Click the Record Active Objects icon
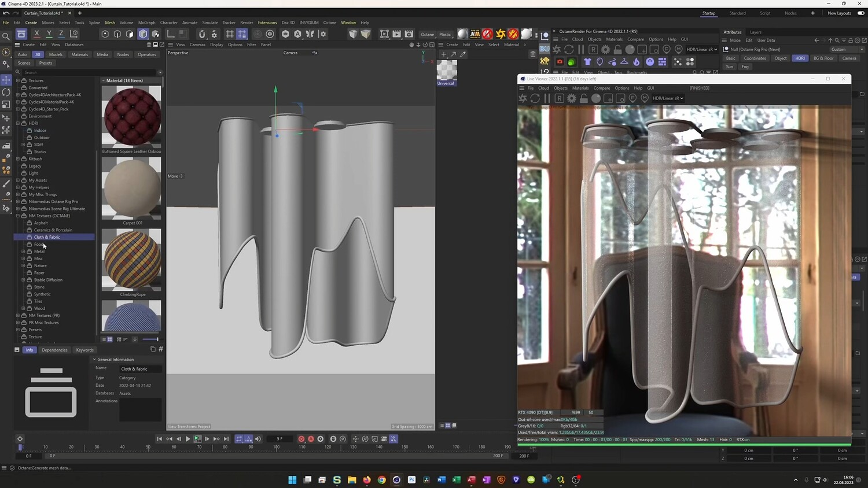Image resolution: width=868 pixels, height=488 pixels. point(301,439)
